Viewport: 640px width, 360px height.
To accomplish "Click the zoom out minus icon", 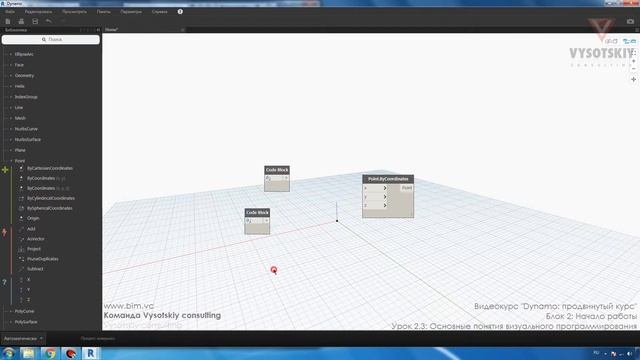I will click(x=633, y=69).
